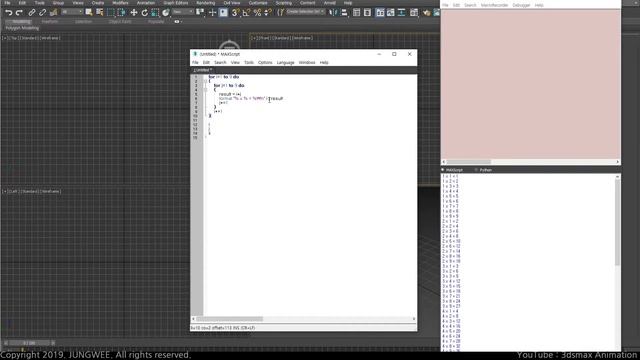Collapse the outer for-loop fold marker
Image resolution: width=640 pixels, height=360 pixels.
pos(206,81)
